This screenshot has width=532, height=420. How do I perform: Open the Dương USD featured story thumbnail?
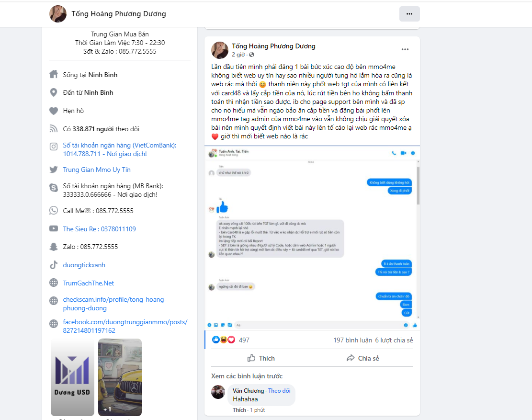point(72,377)
